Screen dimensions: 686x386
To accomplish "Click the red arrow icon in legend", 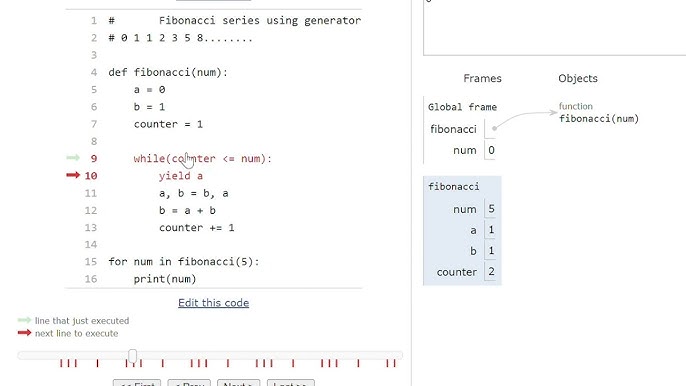I will [x=24, y=333].
